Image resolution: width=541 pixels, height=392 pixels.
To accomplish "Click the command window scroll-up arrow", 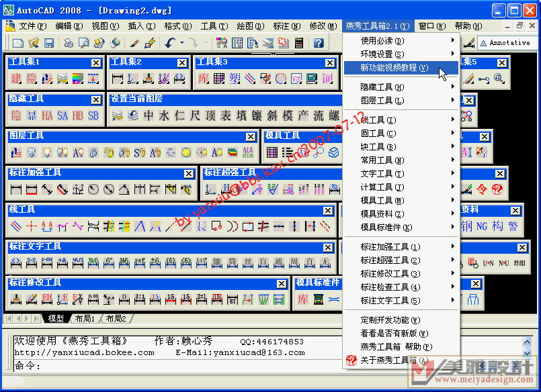I will pyautogui.click(x=527, y=342).
